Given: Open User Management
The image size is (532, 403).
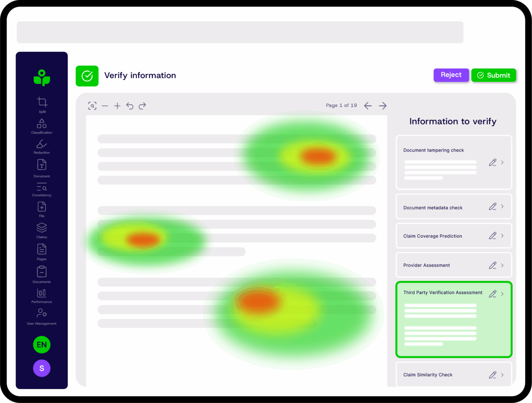Looking at the screenshot, I should [42, 315].
